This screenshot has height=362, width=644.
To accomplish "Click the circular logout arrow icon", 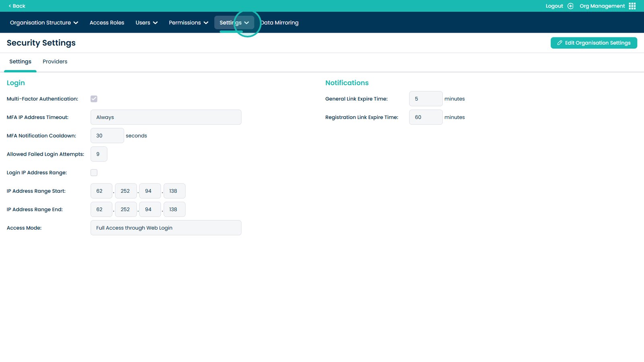I will click(570, 6).
